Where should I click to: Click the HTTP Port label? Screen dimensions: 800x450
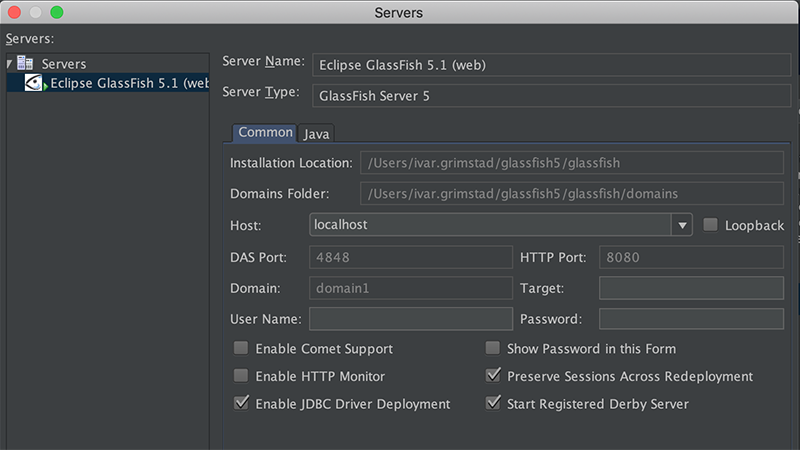(x=553, y=257)
